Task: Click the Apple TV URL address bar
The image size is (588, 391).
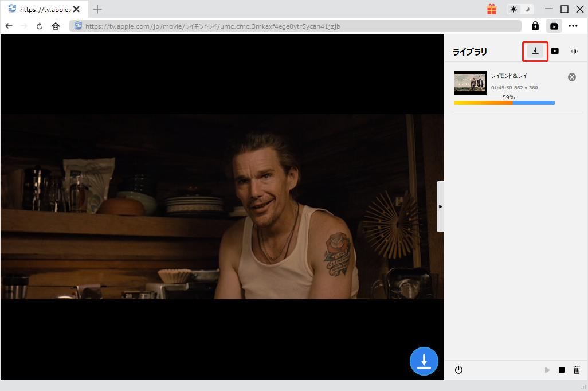Action: [x=295, y=26]
